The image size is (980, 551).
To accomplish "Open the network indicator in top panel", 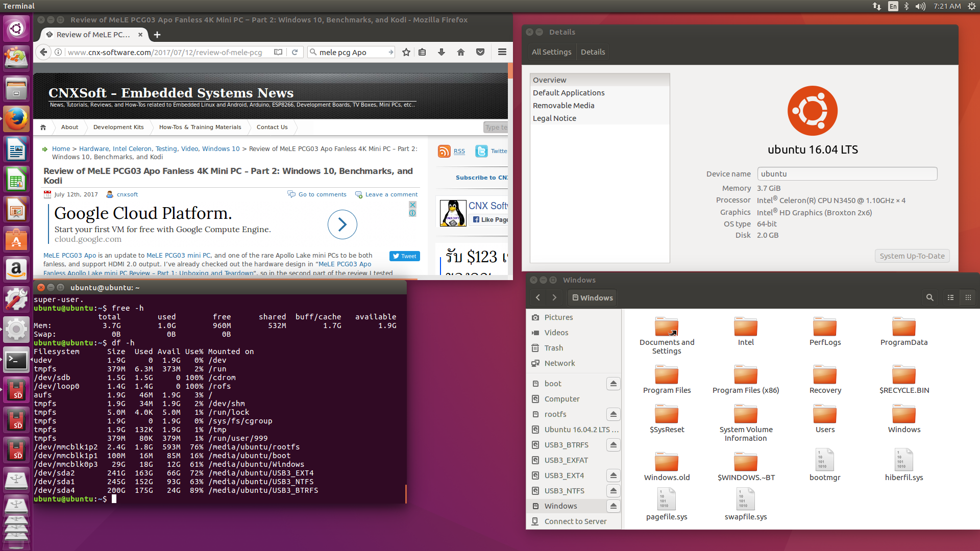I will pos(877,6).
